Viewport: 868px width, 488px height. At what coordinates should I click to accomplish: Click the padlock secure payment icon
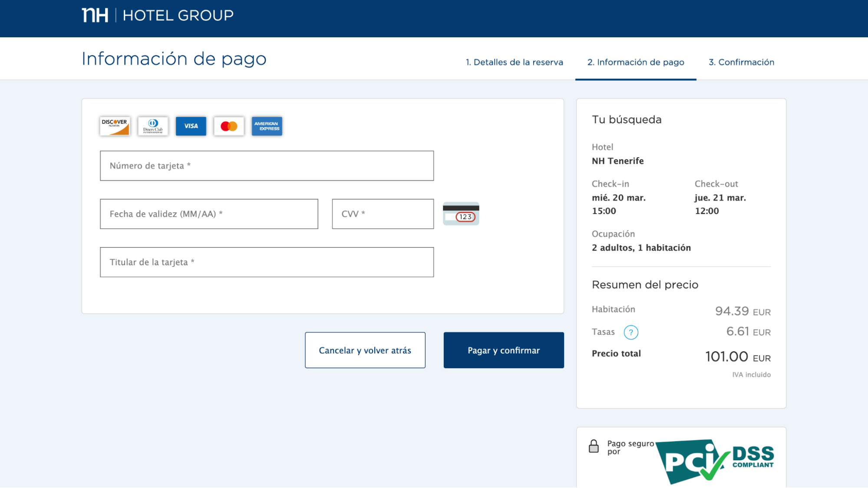[594, 446]
